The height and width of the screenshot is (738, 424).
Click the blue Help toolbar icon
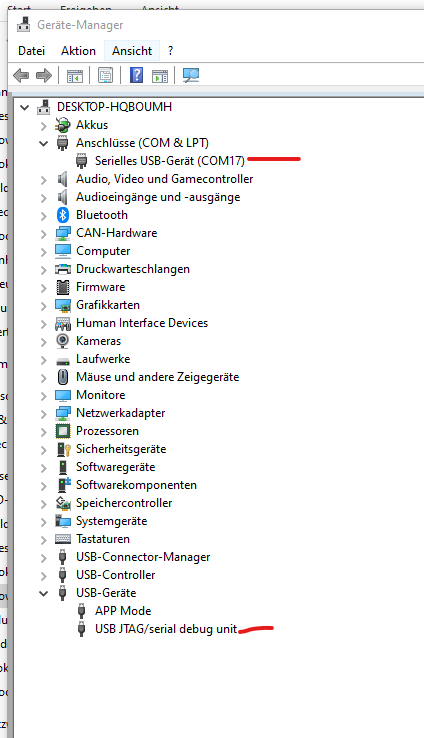click(x=136, y=75)
